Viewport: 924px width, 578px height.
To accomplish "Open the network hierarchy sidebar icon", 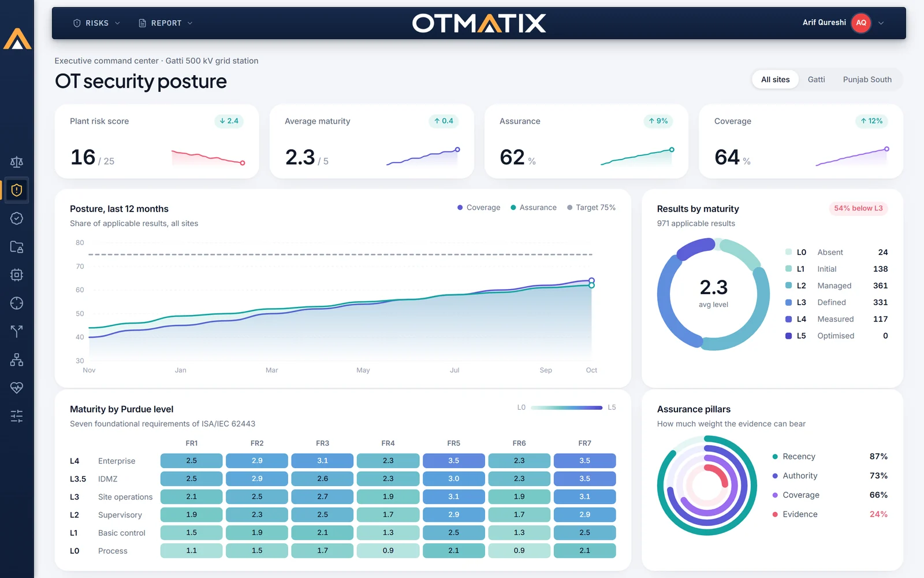I will (17, 360).
